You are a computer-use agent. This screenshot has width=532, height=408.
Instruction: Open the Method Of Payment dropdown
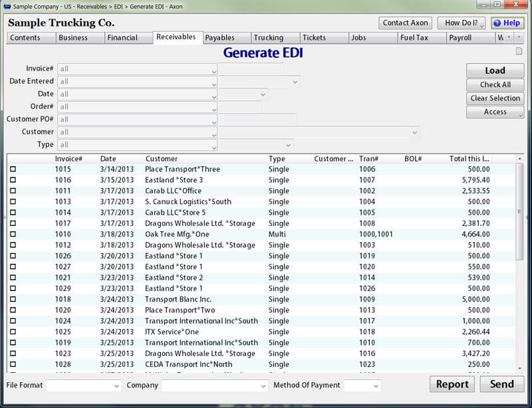[362, 385]
